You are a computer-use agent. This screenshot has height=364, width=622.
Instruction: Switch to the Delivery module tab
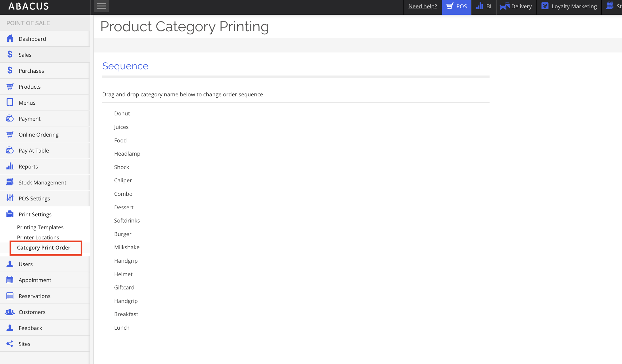click(516, 6)
